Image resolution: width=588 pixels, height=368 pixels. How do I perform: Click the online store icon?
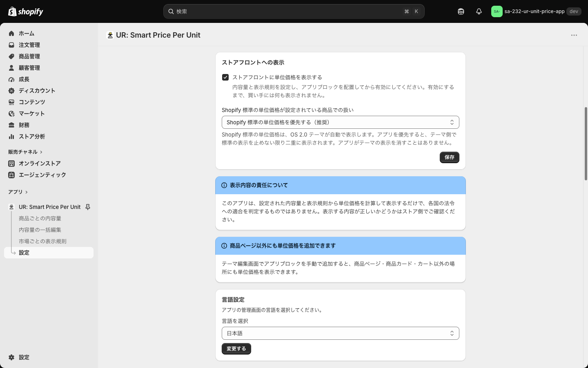coord(11,164)
